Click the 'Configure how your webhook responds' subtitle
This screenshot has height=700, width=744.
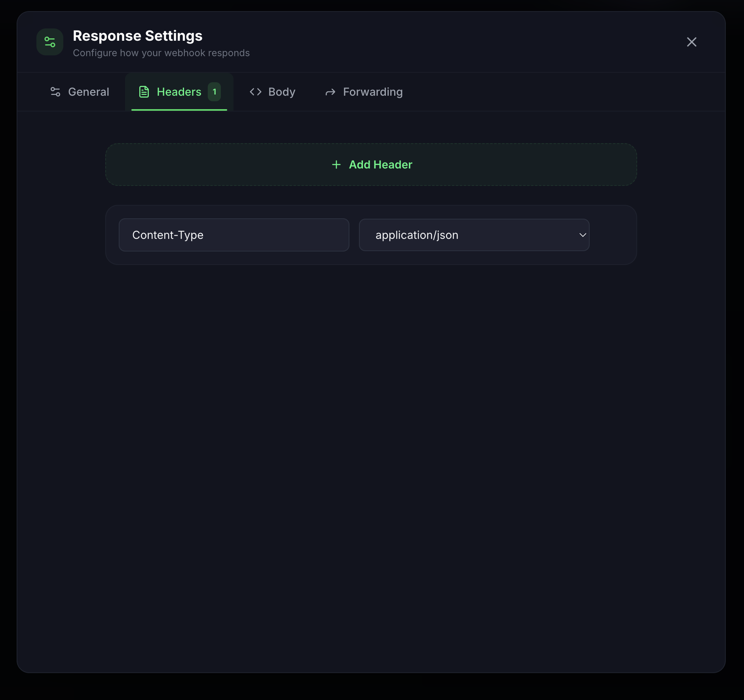(161, 53)
